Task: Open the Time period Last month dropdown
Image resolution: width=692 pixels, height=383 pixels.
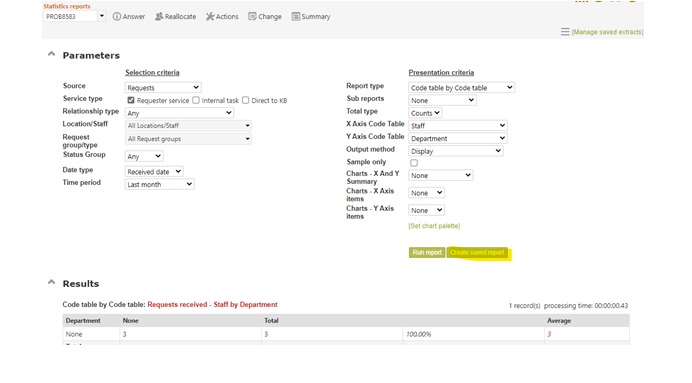Action: pos(159,184)
